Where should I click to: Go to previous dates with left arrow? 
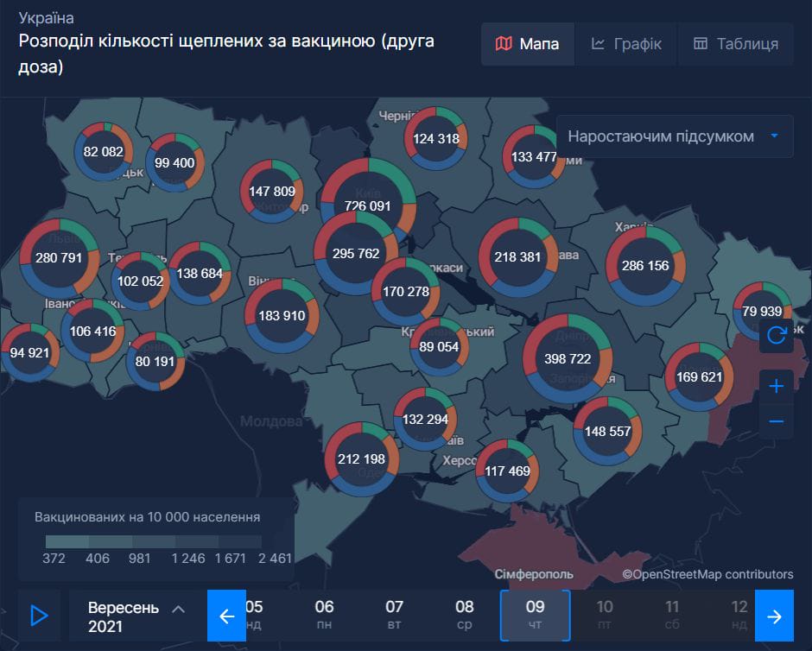pyautogui.click(x=227, y=616)
